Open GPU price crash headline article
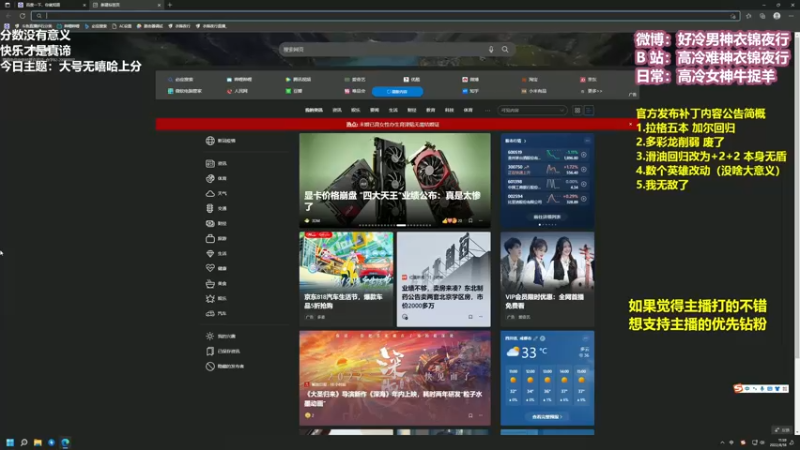Screen dimensions: 800x450 click(394, 181)
